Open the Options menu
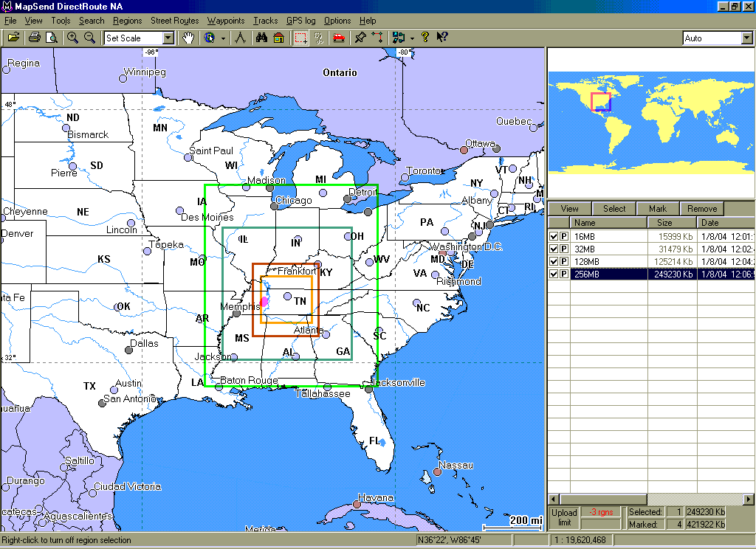 point(337,21)
